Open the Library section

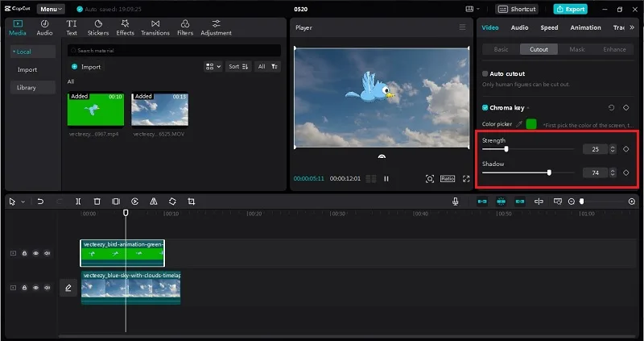[x=33, y=87]
